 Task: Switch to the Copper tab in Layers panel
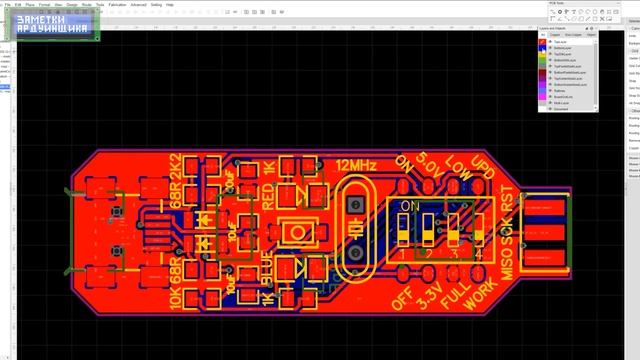point(555,35)
